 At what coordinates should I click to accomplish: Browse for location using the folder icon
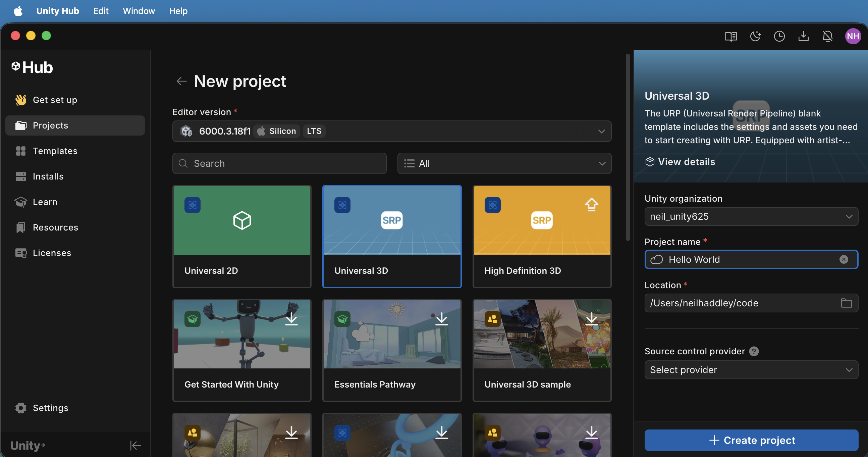846,303
